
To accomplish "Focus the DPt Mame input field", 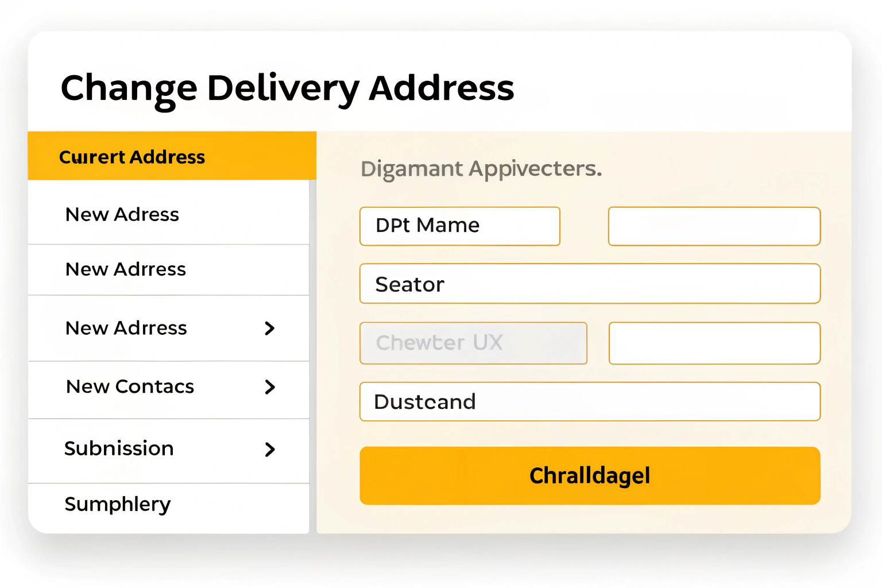I will [459, 226].
